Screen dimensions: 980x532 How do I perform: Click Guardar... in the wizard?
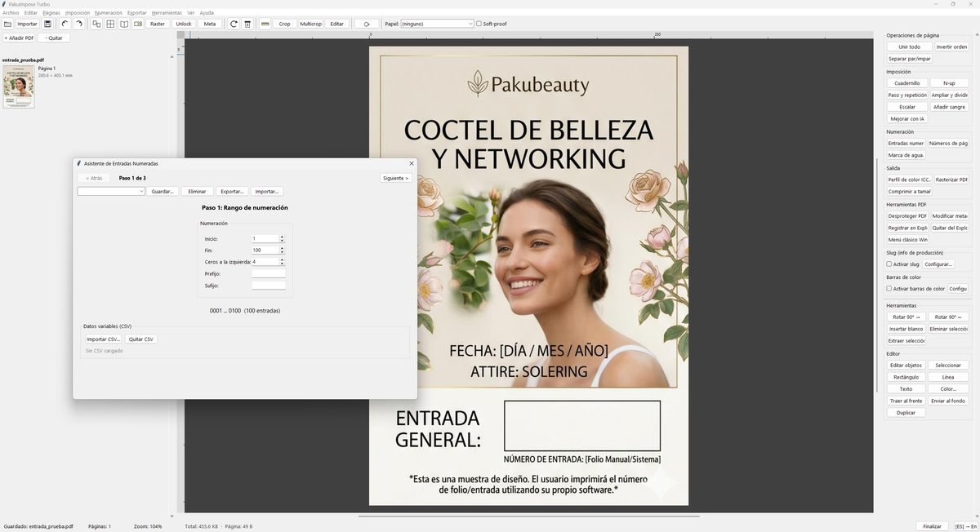pos(163,191)
